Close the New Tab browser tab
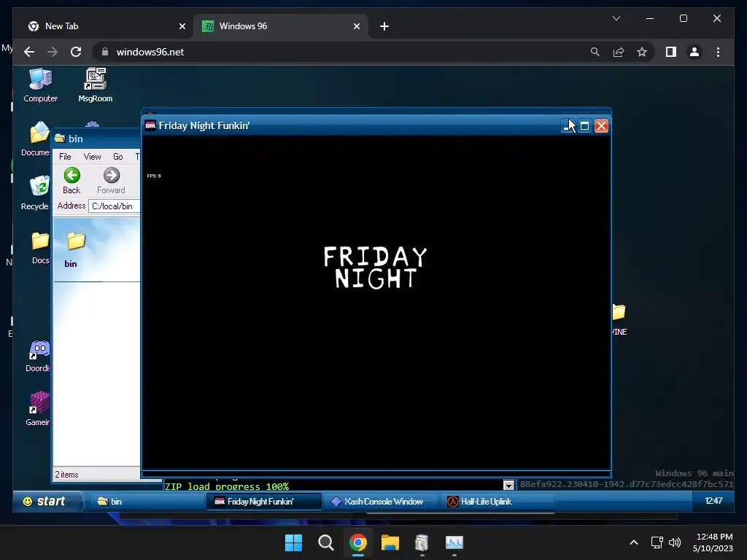This screenshot has height=560, width=747. 182,26
